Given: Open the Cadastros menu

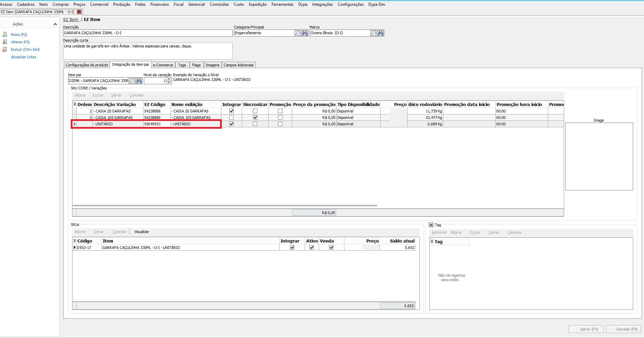Looking at the screenshot, I should click(26, 4).
